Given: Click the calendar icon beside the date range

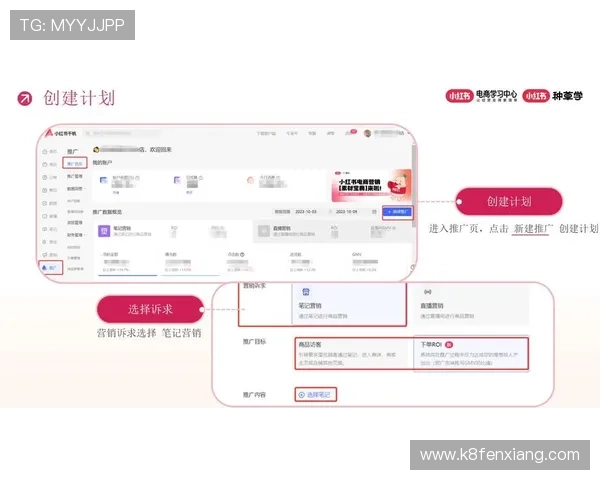Looking at the screenshot, I should [374, 212].
